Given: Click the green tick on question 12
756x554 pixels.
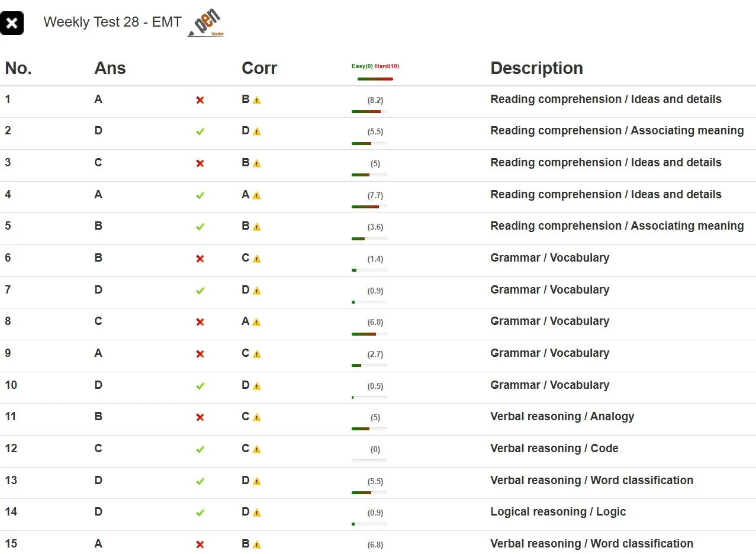Looking at the screenshot, I should pyautogui.click(x=200, y=449).
